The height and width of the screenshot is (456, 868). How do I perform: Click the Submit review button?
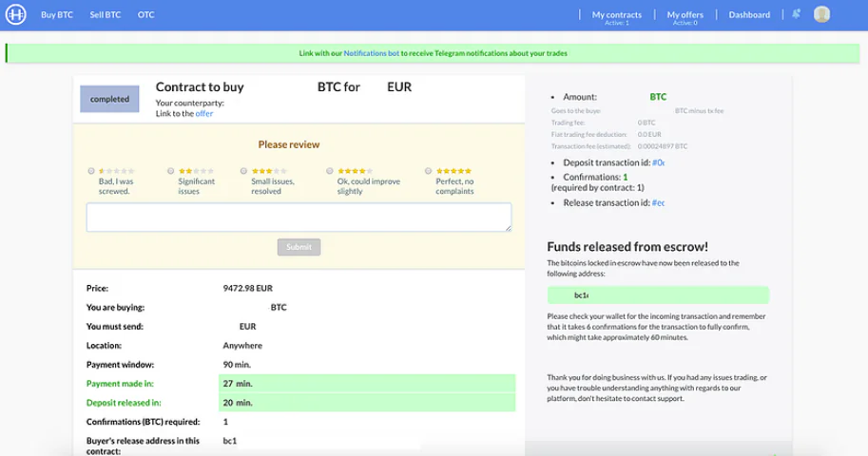pos(299,247)
